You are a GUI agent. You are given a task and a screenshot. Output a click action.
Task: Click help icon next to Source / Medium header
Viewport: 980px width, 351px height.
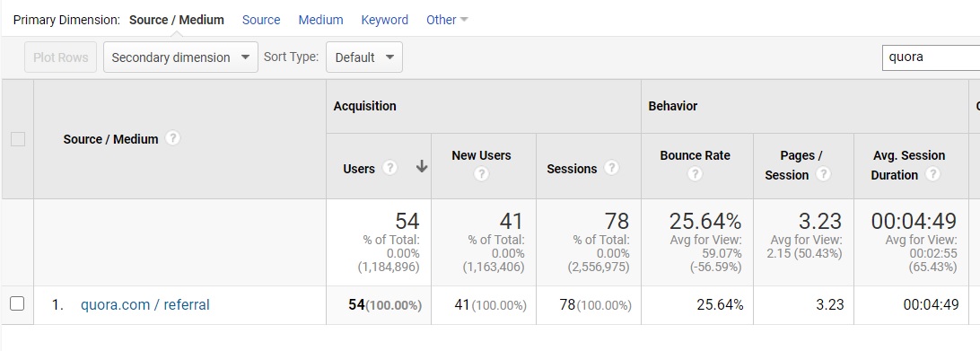tap(172, 138)
